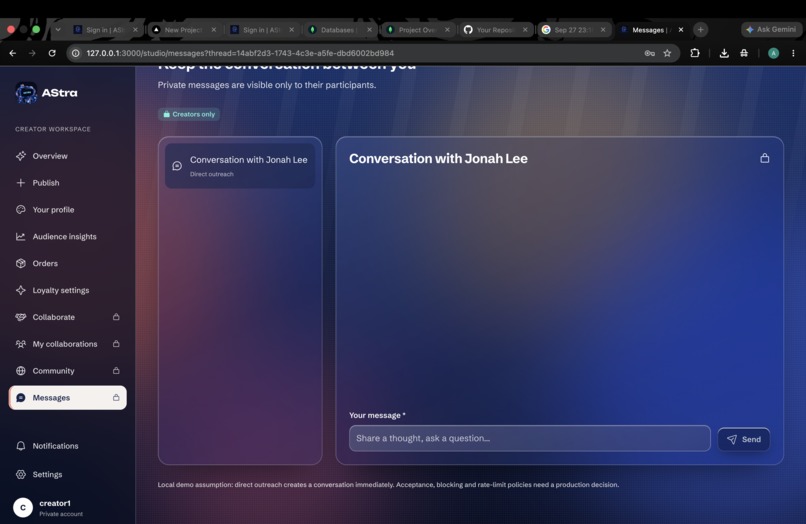Switch to the Messages tab
This screenshot has height=524, width=806.
[649, 30]
